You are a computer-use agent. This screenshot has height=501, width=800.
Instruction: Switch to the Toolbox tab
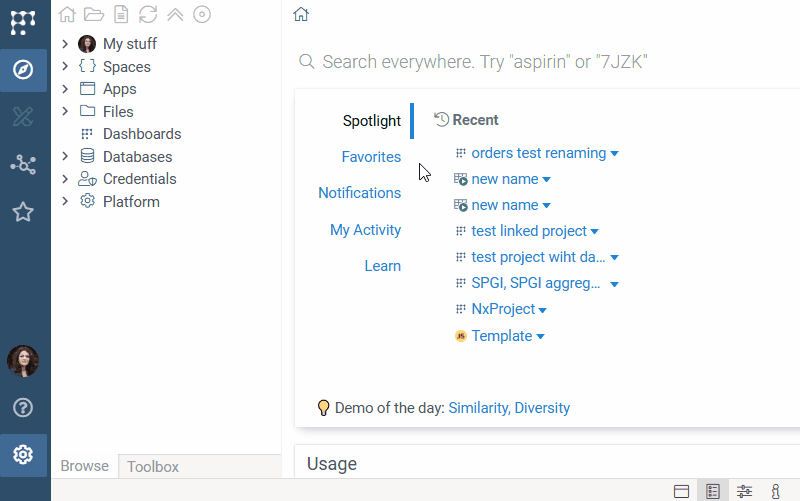click(153, 467)
